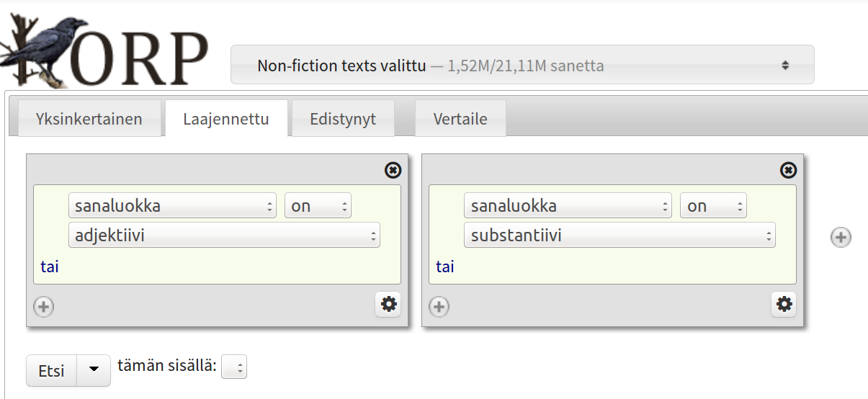Viewport: 868px width, 399px height.
Task: Switch to the Yksinkertainen tab
Action: pyautogui.click(x=89, y=119)
